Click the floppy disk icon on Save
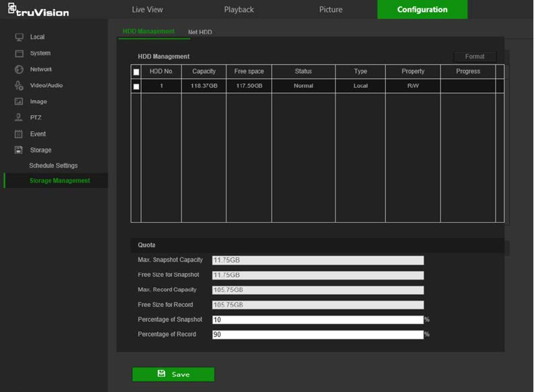534x392 pixels. tap(161, 374)
